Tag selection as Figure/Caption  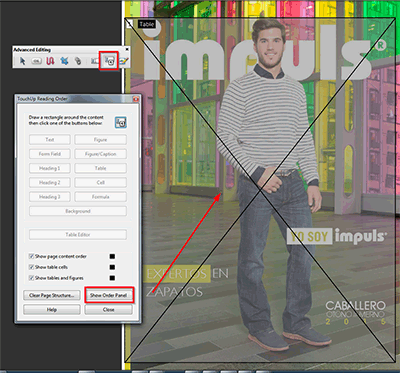[100, 154]
